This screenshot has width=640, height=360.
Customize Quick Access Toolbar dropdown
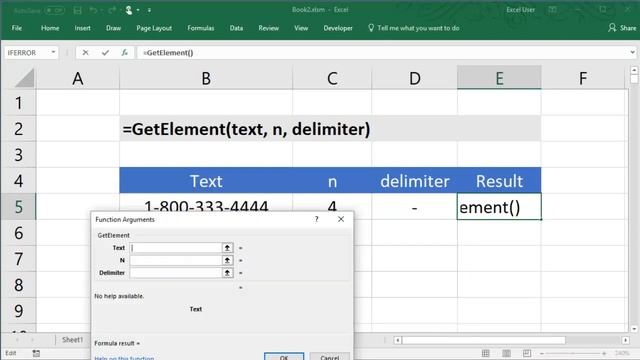149,10
